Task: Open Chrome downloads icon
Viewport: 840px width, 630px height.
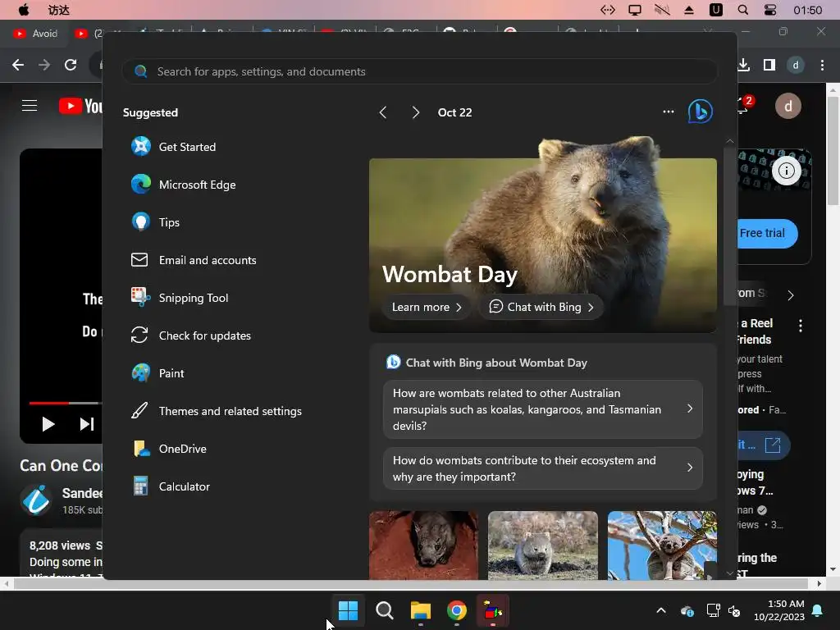Action: coord(743,65)
